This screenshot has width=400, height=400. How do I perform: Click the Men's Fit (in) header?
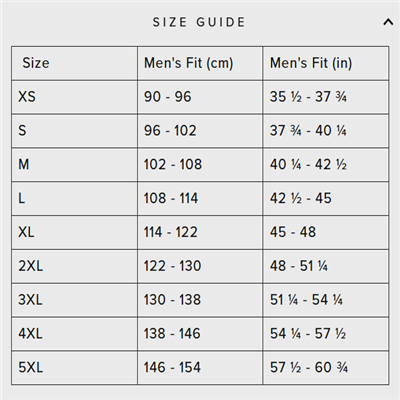(325, 63)
